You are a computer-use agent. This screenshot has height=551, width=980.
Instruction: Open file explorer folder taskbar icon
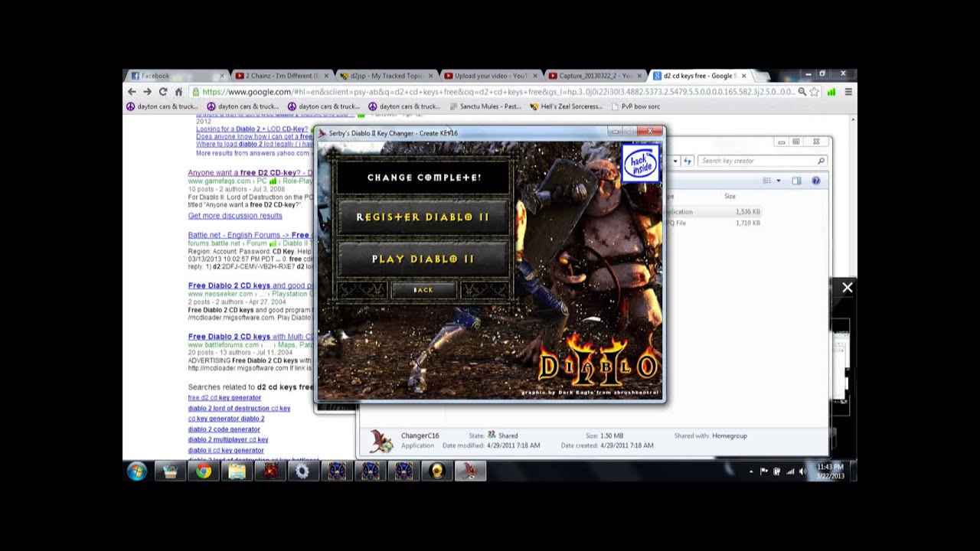pyautogui.click(x=237, y=471)
